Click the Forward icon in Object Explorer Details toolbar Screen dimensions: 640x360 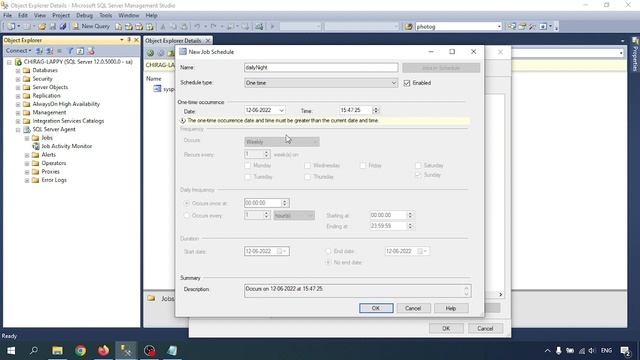click(161, 53)
